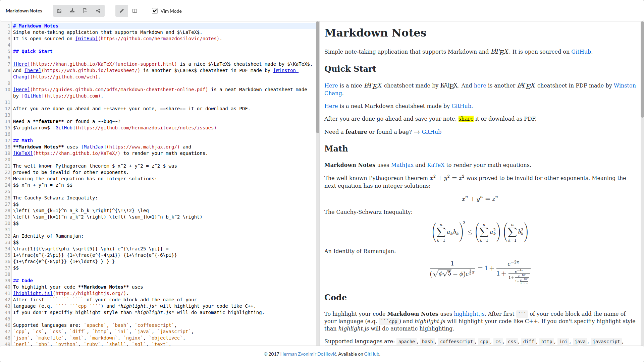Image resolution: width=644 pixels, height=362 pixels.
Task: Click MathJax link in preview
Action: click(402, 165)
